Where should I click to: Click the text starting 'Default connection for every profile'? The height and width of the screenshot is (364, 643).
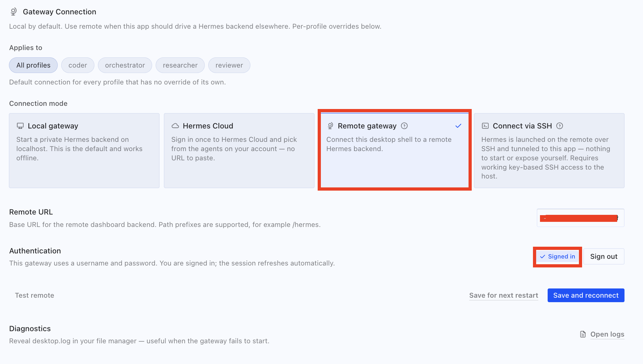(117, 82)
